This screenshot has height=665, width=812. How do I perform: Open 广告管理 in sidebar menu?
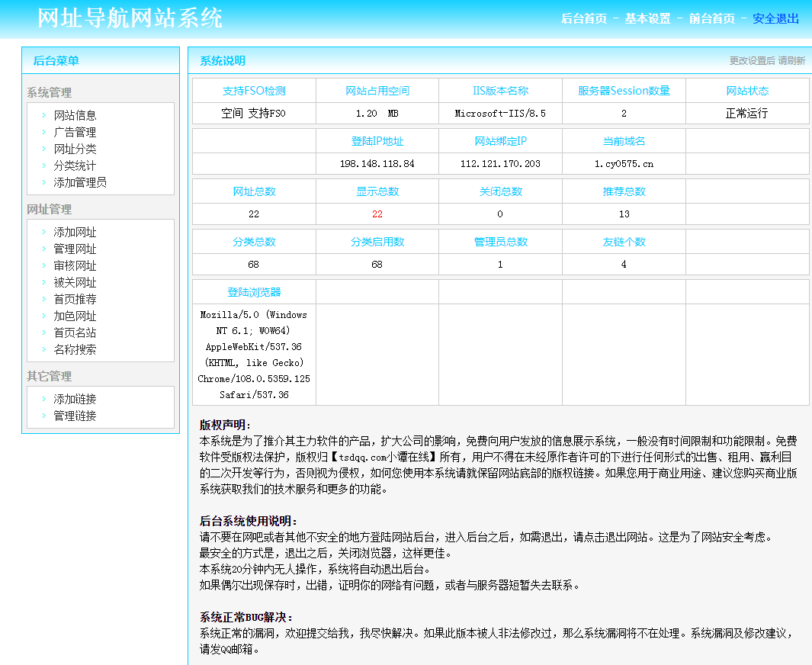tap(75, 132)
